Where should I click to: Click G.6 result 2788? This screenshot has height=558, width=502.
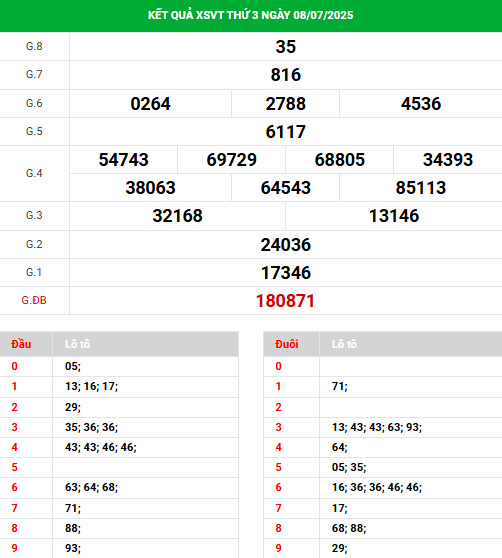[285, 104]
